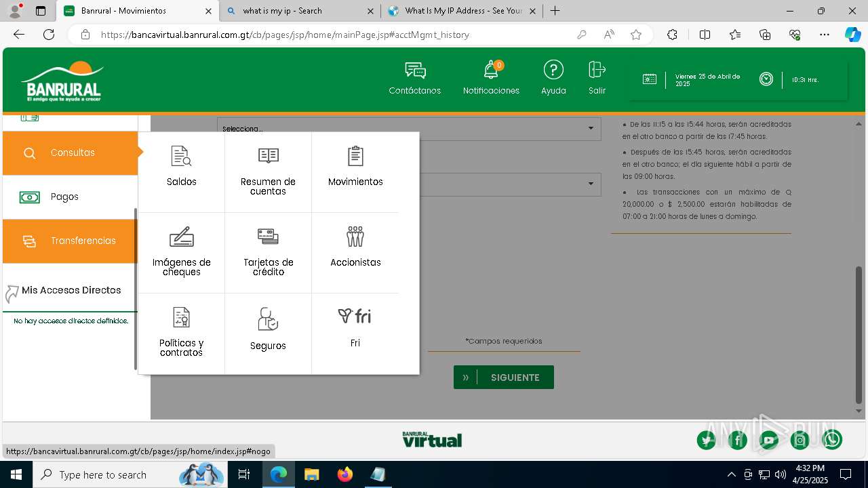Open new browser tab with plus
Image resolution: width=868 pixels, height=488 pixels.
point(555,11)
